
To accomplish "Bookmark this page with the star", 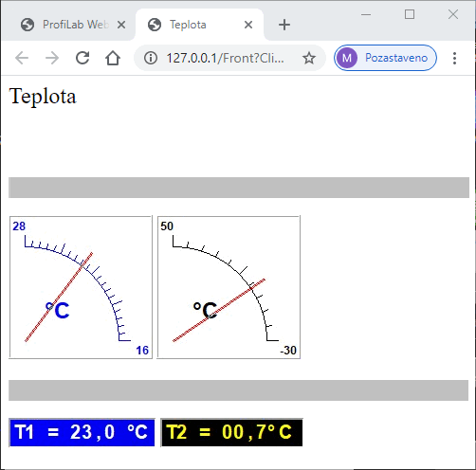I will tap(309, 58).
